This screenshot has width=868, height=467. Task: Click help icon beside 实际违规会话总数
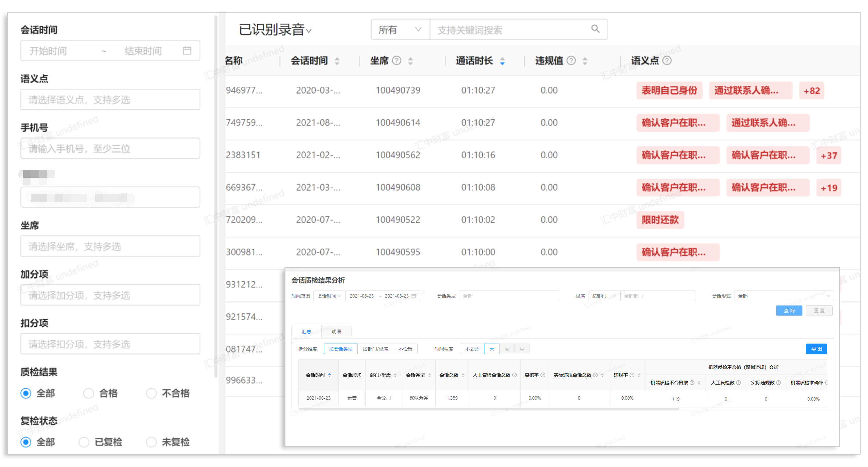tap(595, 375)
